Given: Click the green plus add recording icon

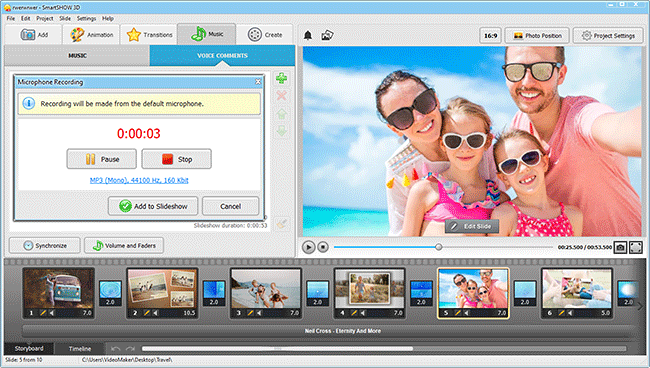Looking at the screenshot, I should pyautogui.click(x=281, y=78).
